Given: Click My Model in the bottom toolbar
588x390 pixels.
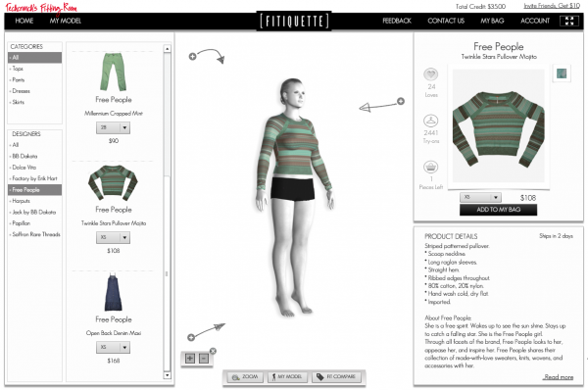Looking at the screenshot, I should [x=287, y=377].
